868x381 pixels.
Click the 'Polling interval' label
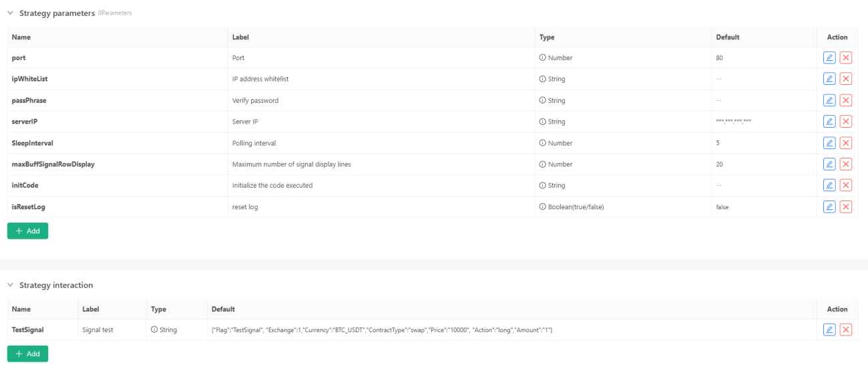coord(254,143)
